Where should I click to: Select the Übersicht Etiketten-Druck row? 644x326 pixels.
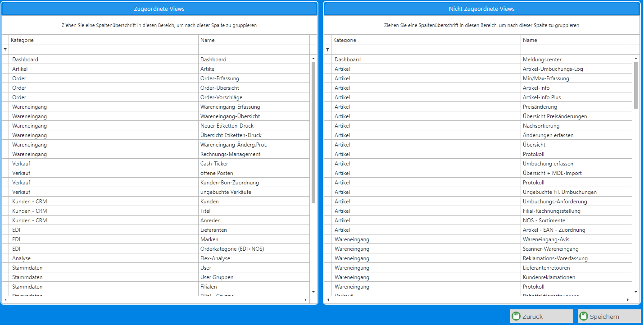pos(156,135)
